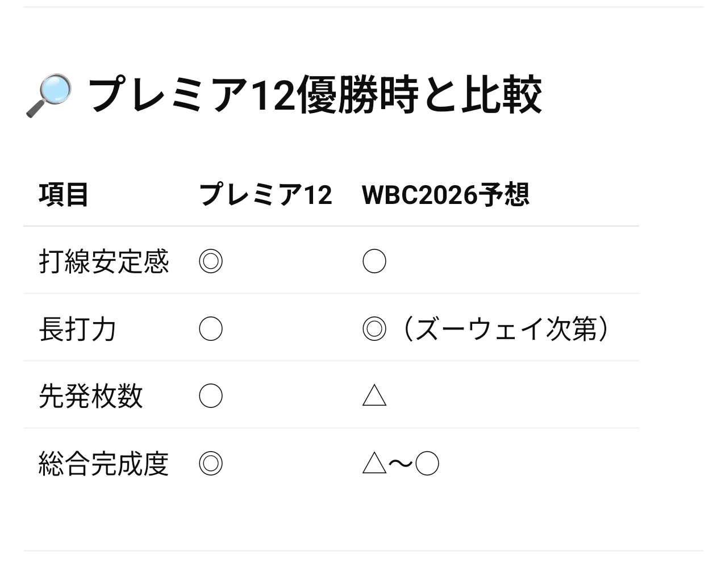Click the circle after the tilde in 総合完成度

[427, 464]
